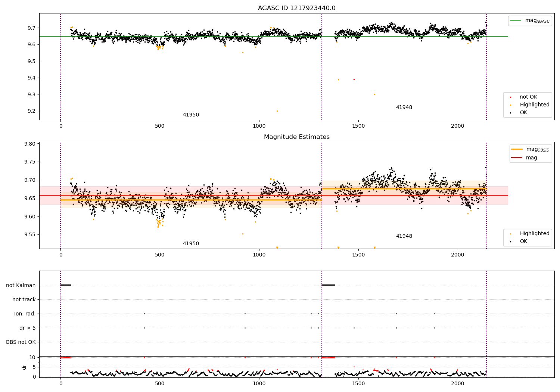This screenshot has width=560, height=392.
Task: Click 41950 in the Magnitude Estimates plot
Action: (191, 244)
